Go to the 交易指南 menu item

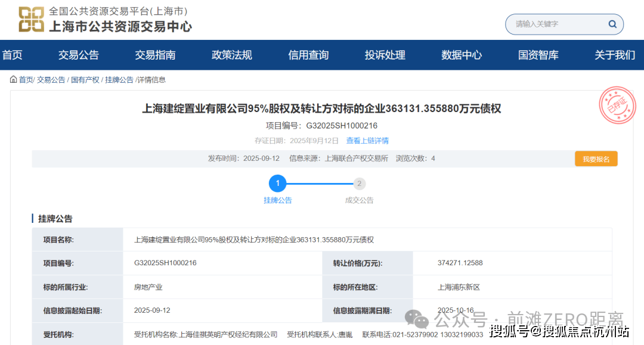155,55
